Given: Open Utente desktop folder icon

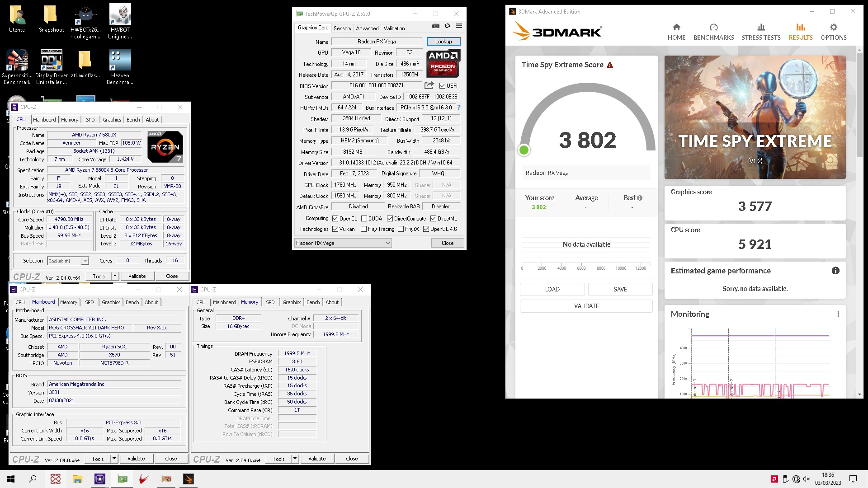Looking at the screenshot, I should 17,19.
